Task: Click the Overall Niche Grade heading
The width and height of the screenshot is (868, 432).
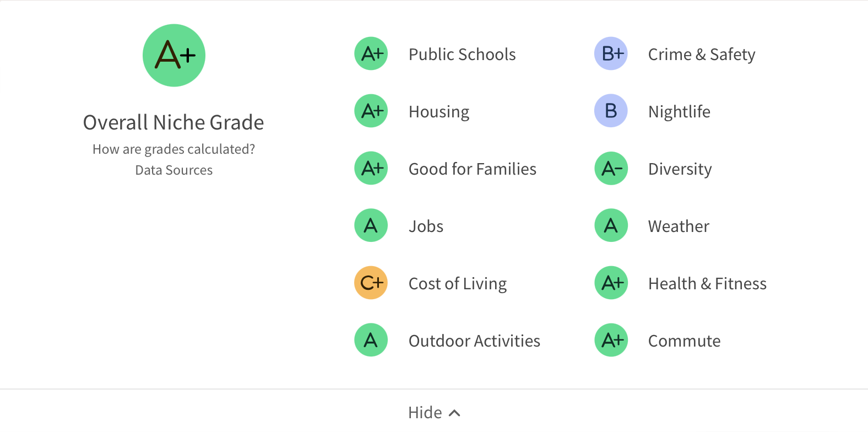Action: coord(173,122)
